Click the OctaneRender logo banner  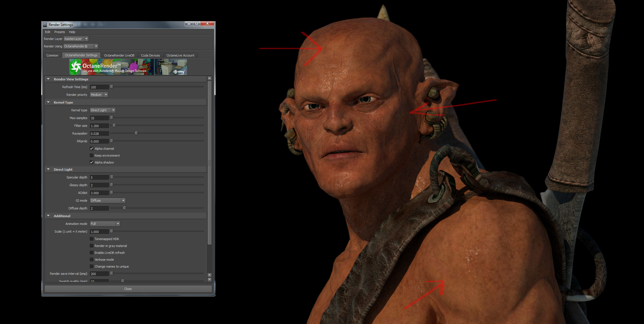click(128, 67)
